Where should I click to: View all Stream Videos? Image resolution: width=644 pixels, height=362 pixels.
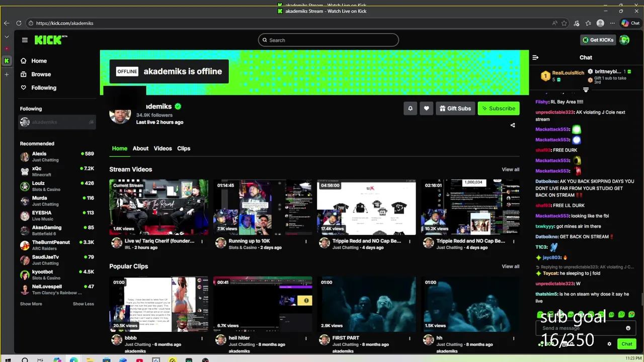tap(510, 169)
